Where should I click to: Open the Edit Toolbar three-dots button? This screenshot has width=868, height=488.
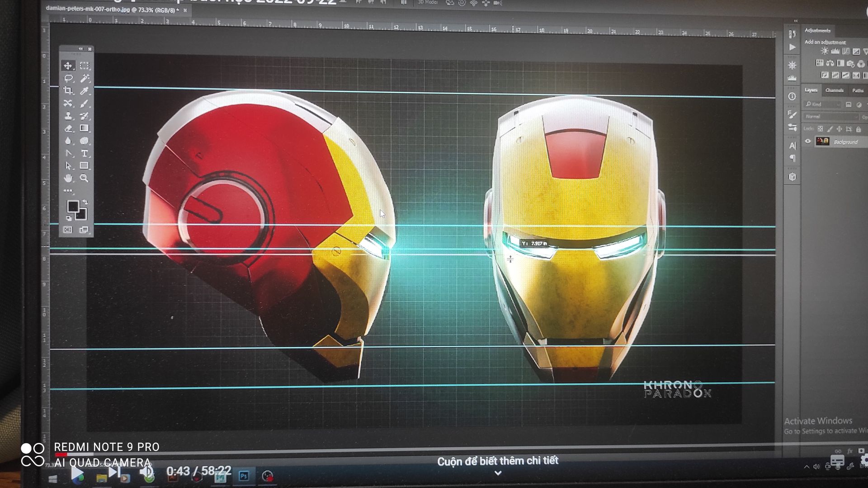tap(68, 191)
